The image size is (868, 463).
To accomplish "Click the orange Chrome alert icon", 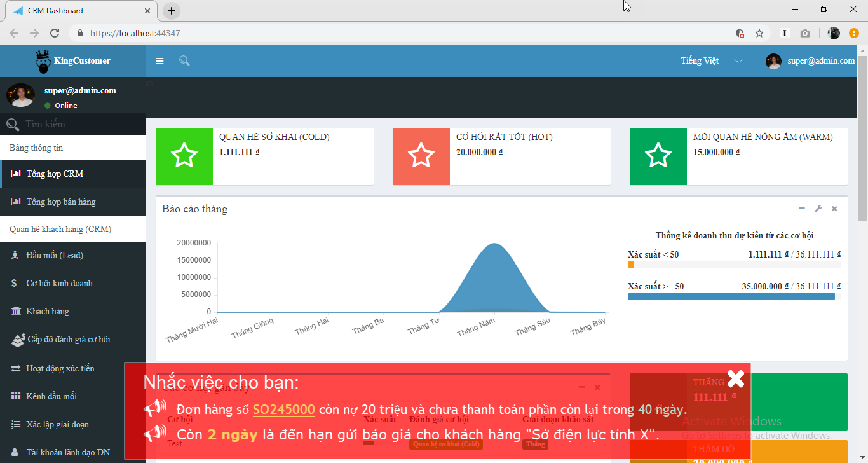I will point(854,33).
